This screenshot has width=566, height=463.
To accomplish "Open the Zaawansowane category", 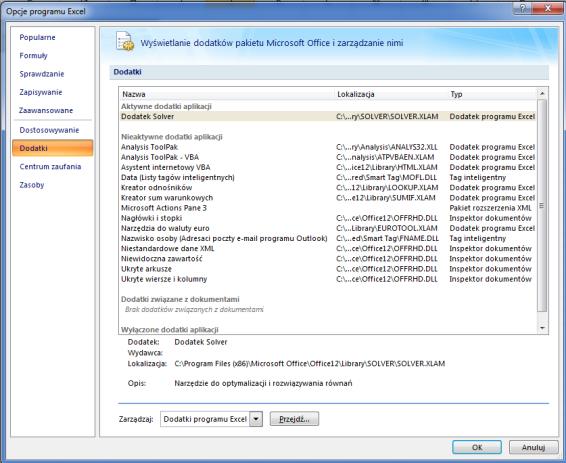I will [x=46, y=110].
